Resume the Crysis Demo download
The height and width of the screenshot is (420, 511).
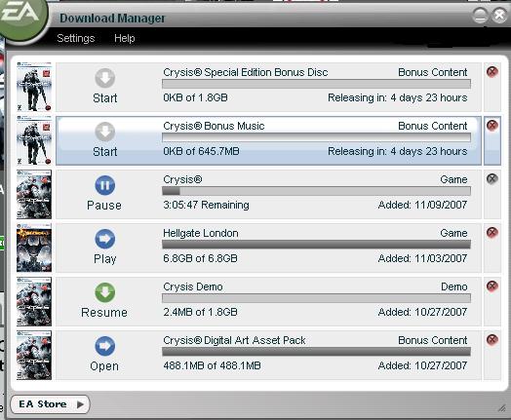105,292
